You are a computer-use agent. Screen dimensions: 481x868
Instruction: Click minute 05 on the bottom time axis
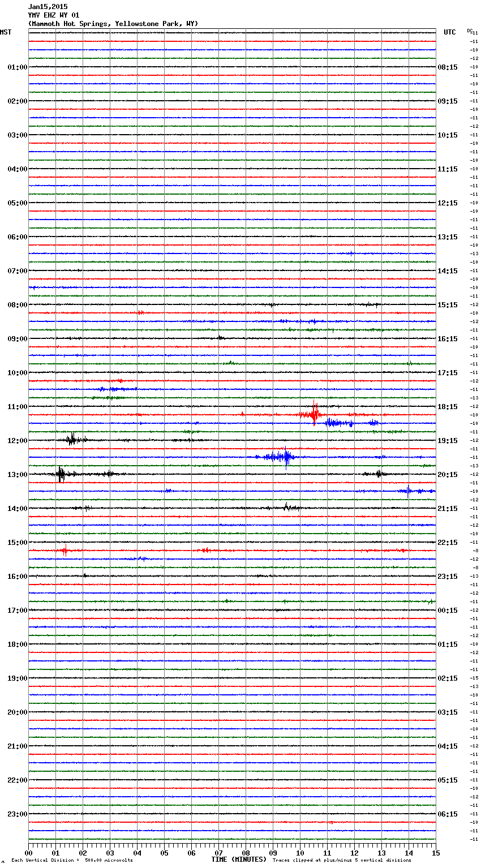[x=164, y=853]
